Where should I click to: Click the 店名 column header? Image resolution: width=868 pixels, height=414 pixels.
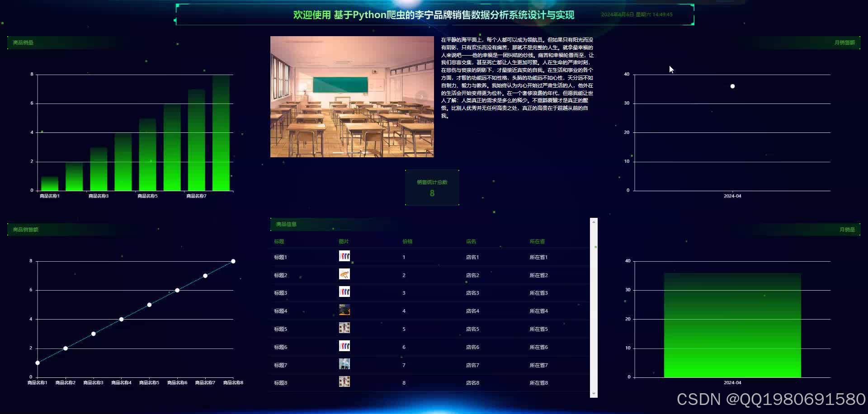point(471,241)
